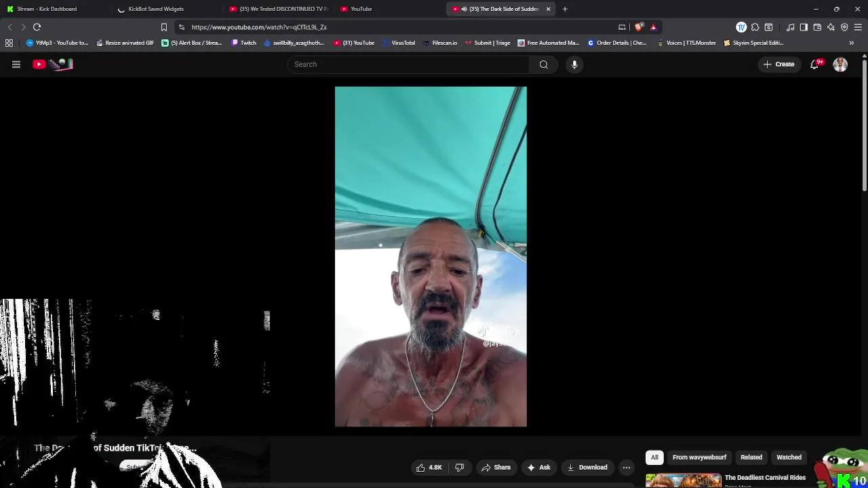Toggle the browser sidebar panel
This screenshot has width=868, height=488.
[804, 27]
